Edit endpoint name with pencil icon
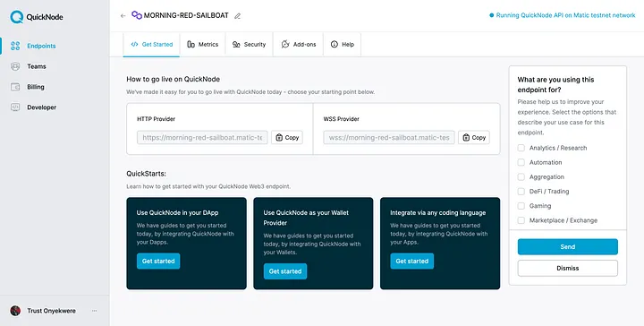Screen dimensions: 644x326 (x=237, y=16)
